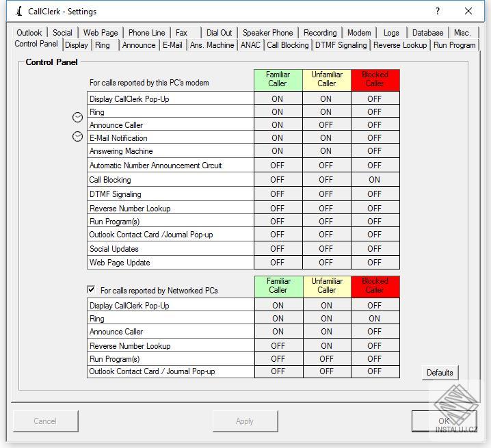Open the DTMF Signaling tab
The width and height of the screenshot is (491, 448).
pos(341,45)
